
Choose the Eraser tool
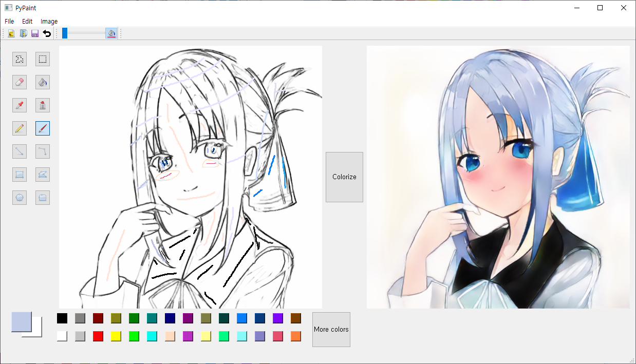(x=20, y=82)
